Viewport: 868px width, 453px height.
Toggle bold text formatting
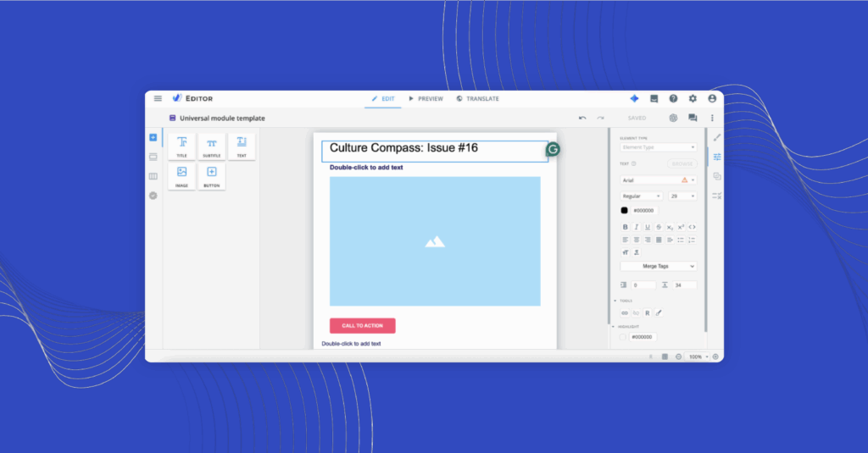click(x=626, y=227)
